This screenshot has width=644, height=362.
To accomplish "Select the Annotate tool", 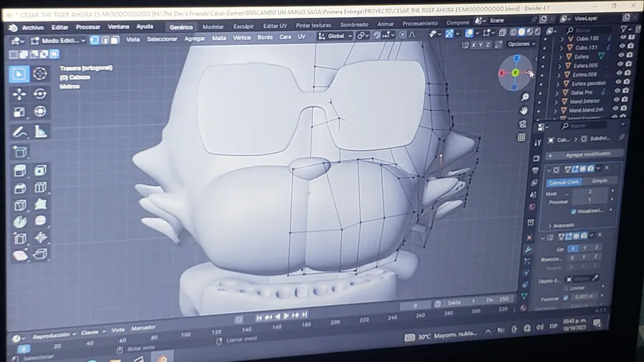I will (19, 132).
